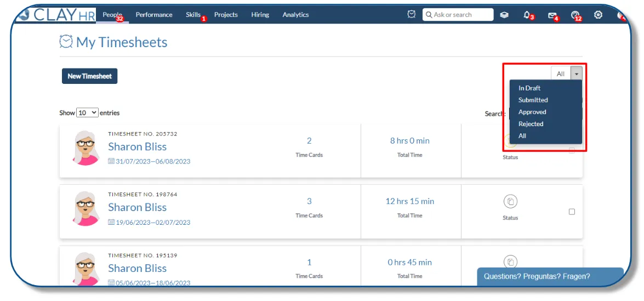The height and width of the screenshot is (301, 644).
Task: Open Sharon Bliss link on timesheet 198764
Action: coord(137,207)
